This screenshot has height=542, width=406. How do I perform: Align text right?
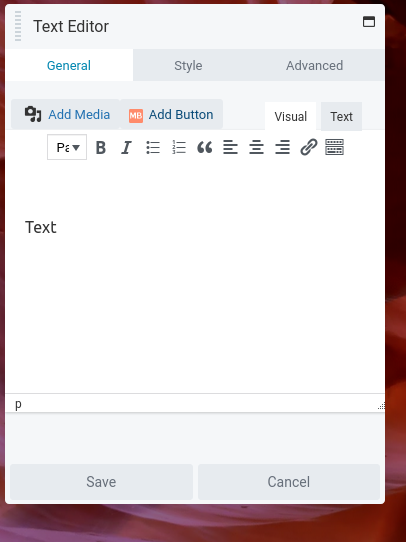pos(282,148)
